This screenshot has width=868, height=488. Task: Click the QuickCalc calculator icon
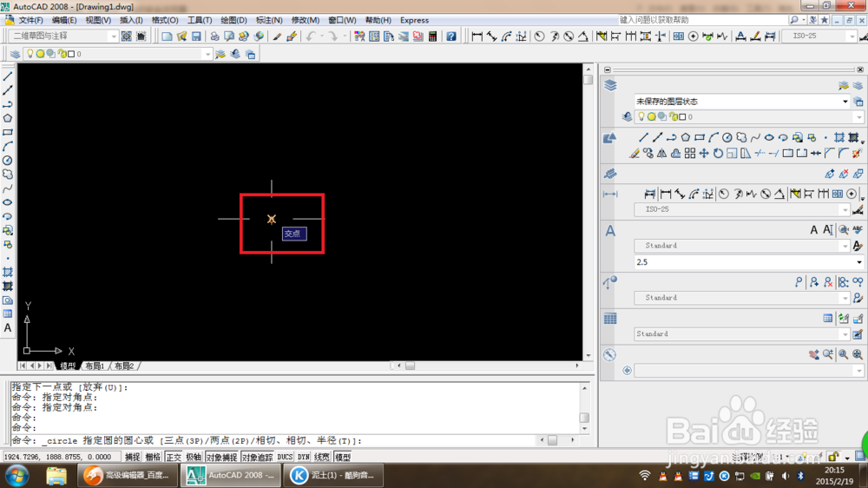pyautogui.click(x=432, y=36)
